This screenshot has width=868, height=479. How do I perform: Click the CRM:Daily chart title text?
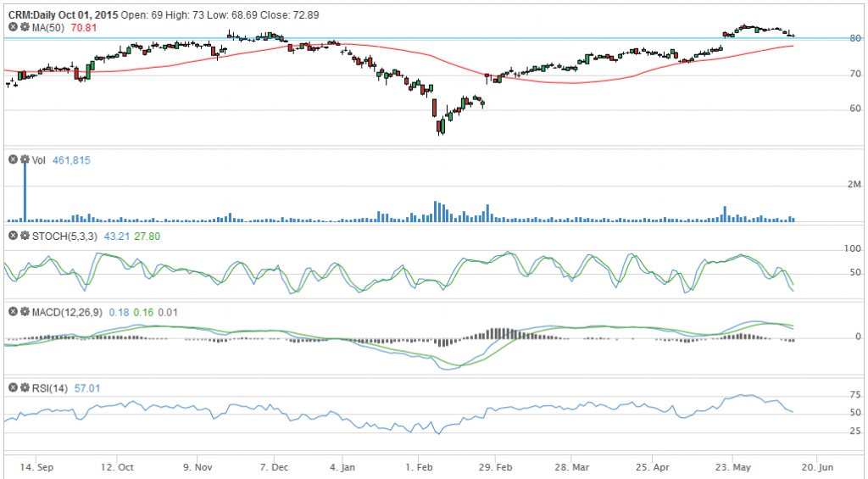(x=33, y=15)
